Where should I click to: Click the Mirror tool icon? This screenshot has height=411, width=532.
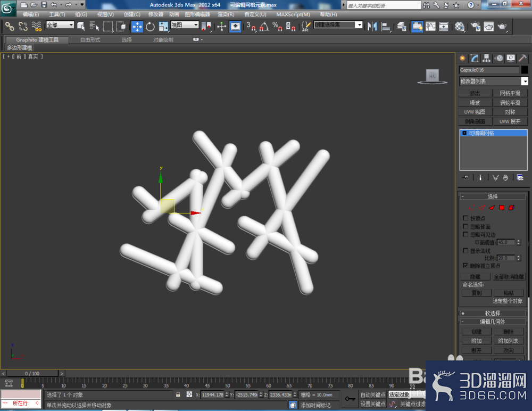point(372,26)
